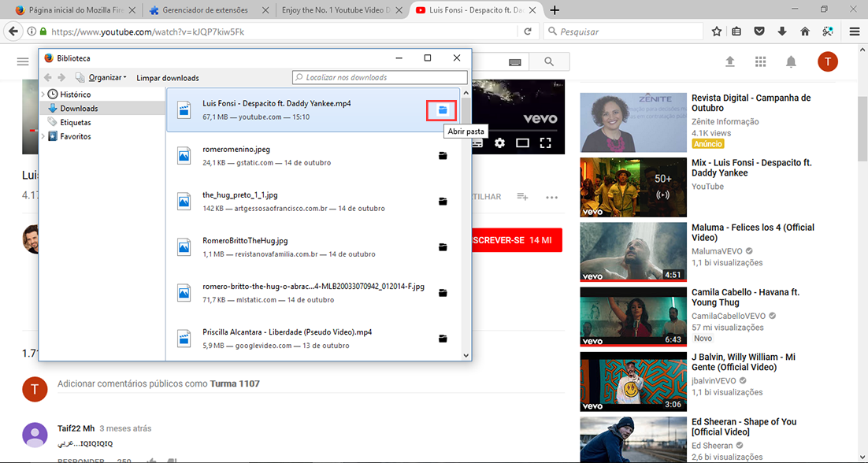
Task: Focus the Localizar nos downloads search field
Action: tap(380, 77)
